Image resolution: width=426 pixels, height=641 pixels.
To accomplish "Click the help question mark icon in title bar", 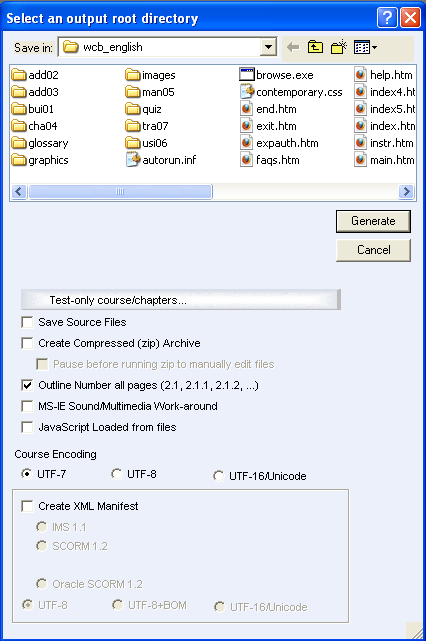I will click(387, 18).
